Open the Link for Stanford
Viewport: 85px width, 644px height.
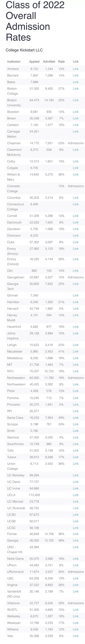coord(76,437)
